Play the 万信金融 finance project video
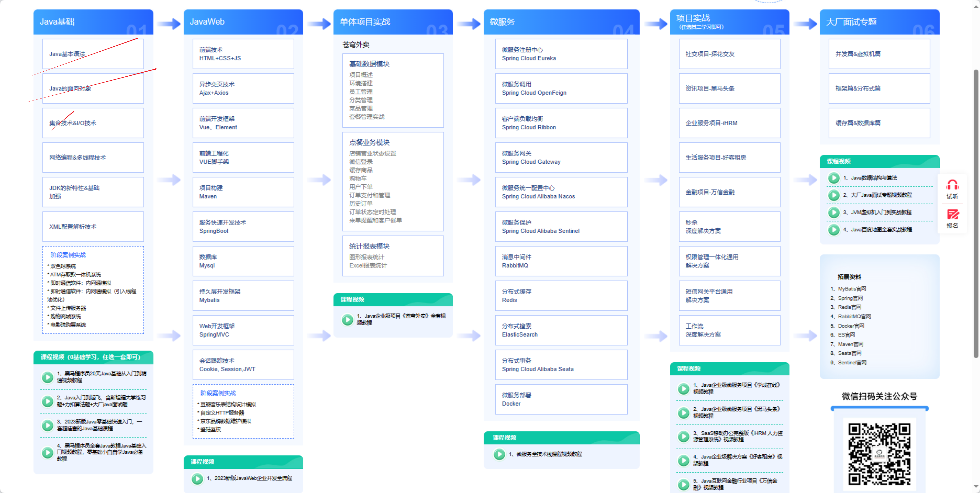The width and height of the screenshot is (980, 493). pos(684,484)
